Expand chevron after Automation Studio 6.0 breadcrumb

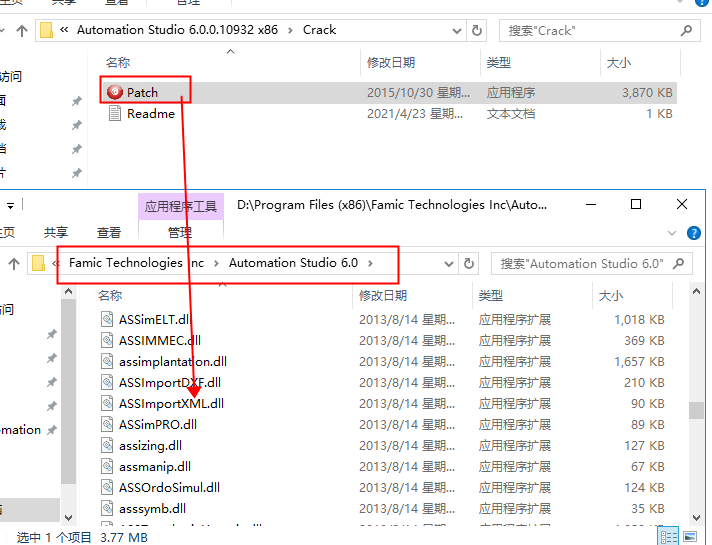(370, 263)
